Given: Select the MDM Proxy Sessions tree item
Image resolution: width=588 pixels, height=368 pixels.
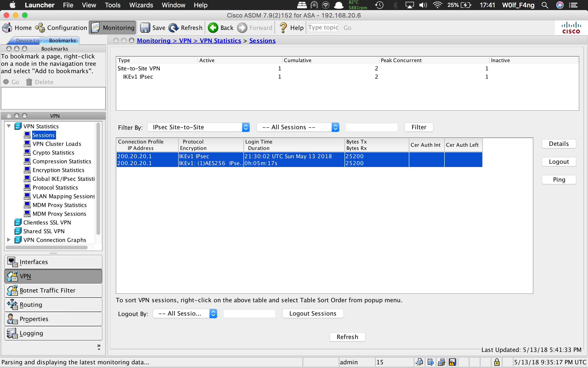Looking at the screenshot, I should [x=59, y=214].
